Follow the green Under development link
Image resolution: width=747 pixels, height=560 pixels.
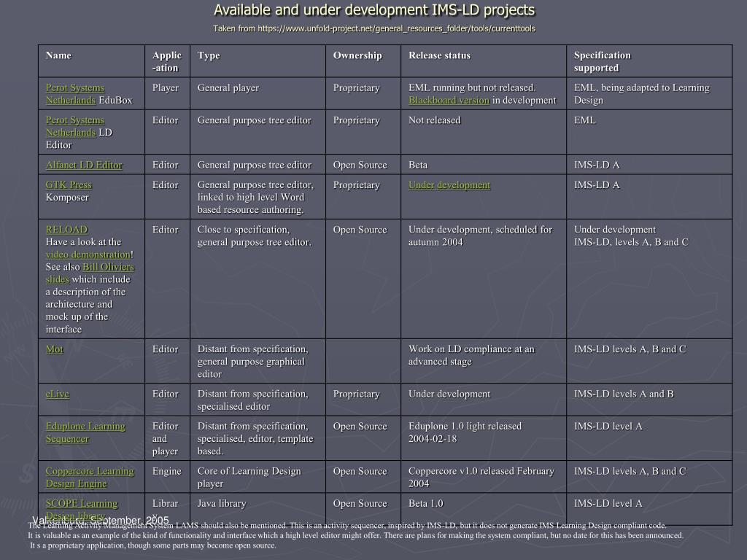point(449,184)
